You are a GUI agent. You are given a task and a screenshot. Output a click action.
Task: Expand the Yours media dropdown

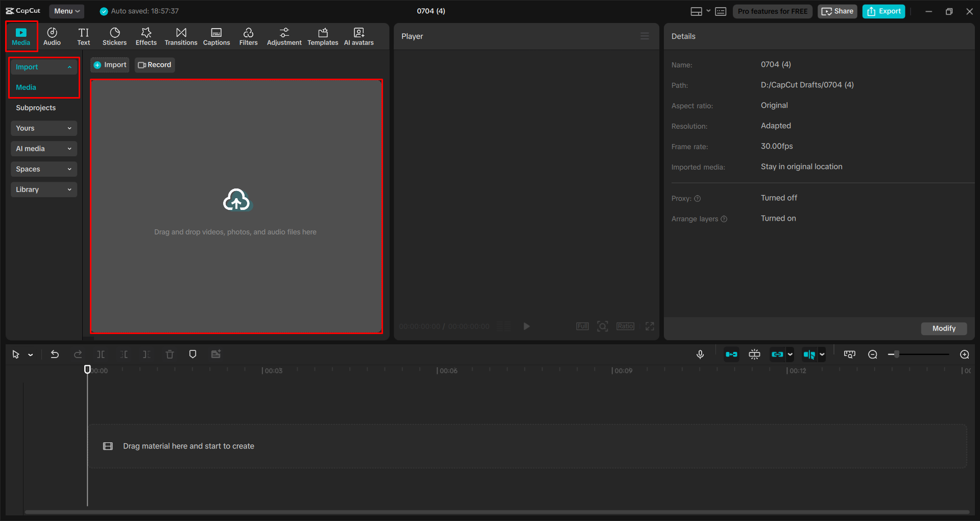43,128
